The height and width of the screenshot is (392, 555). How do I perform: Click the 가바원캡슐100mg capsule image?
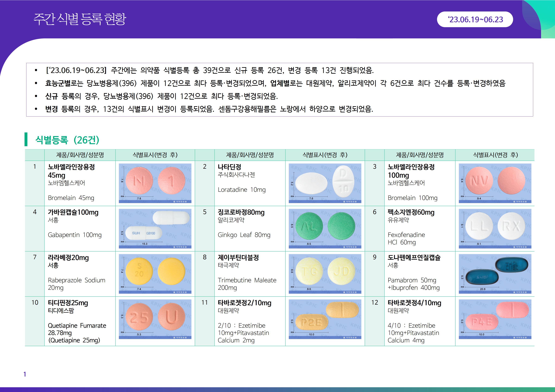tap(155, 229)
